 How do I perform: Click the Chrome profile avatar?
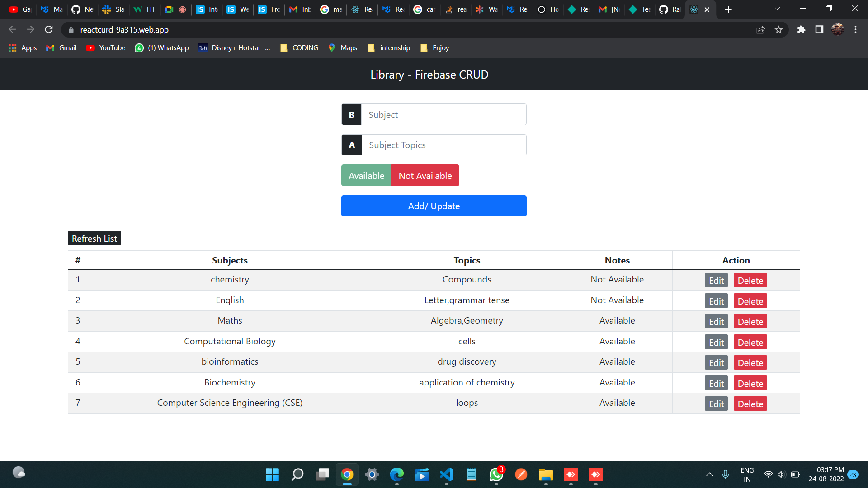click(x=838, y=29)
